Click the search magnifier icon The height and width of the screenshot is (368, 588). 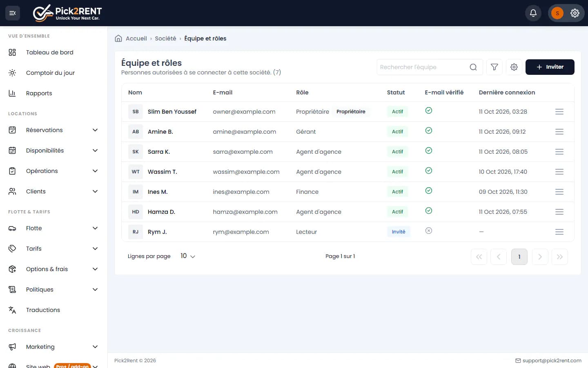pos(473,67)
